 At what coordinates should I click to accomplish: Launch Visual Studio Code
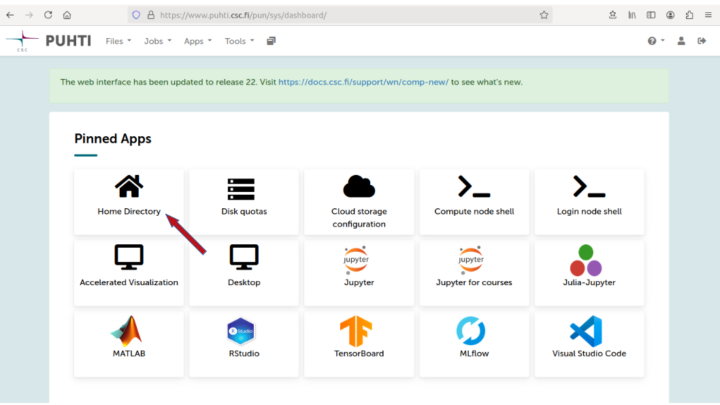589,344
